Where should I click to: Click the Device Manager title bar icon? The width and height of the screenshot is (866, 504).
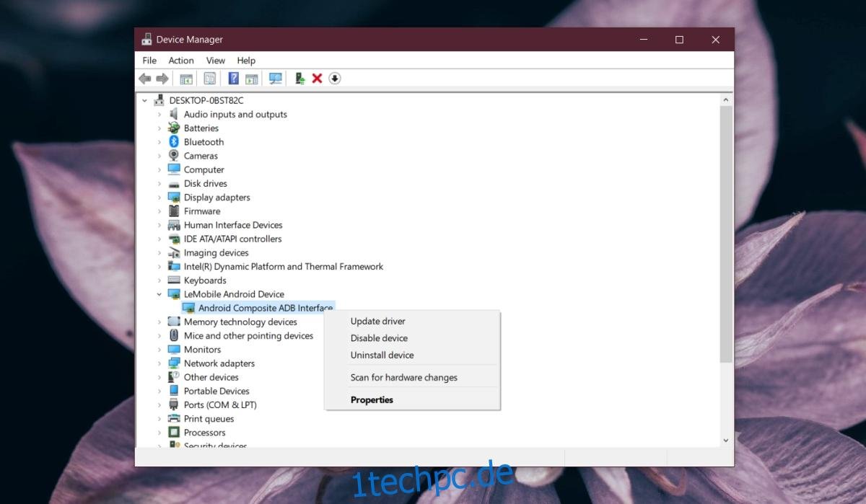(x=146, y=40)
